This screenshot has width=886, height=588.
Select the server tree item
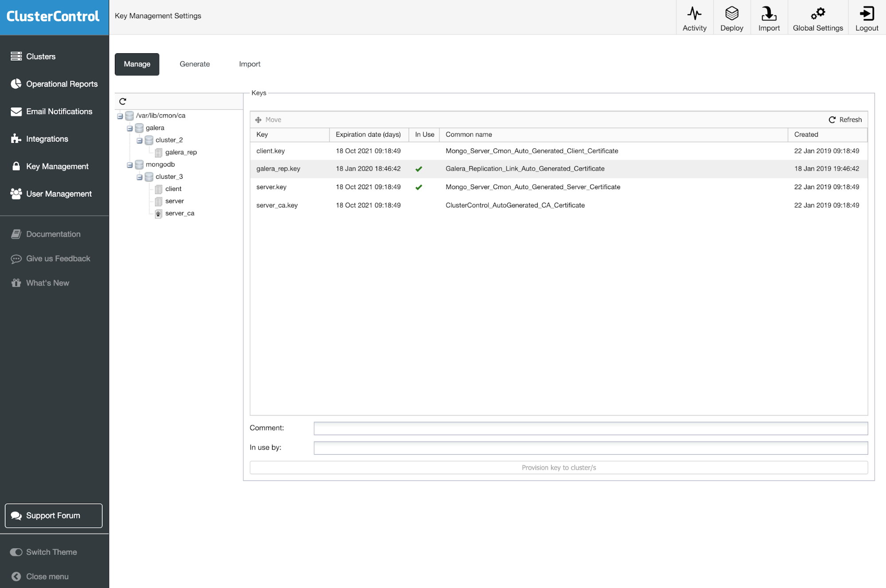[x=174, y=201]
